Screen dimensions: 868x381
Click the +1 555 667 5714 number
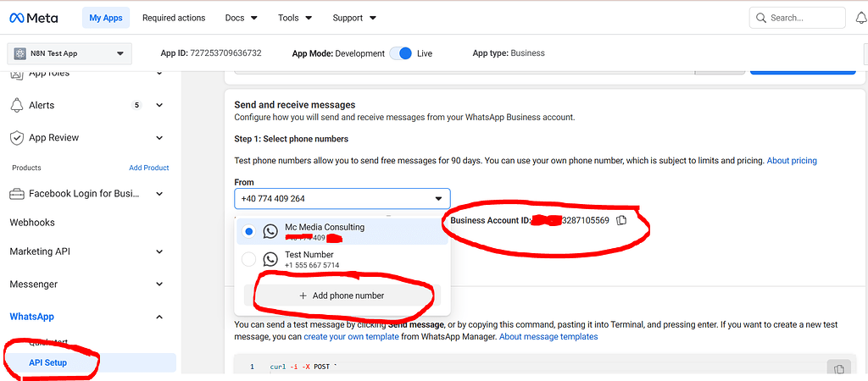click(x=312, y=265)
